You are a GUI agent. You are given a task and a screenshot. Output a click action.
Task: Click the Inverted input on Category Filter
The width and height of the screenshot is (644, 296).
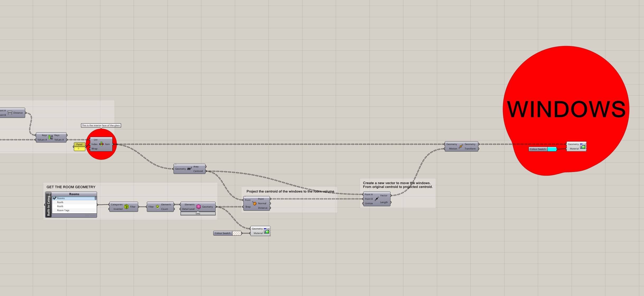118,209
